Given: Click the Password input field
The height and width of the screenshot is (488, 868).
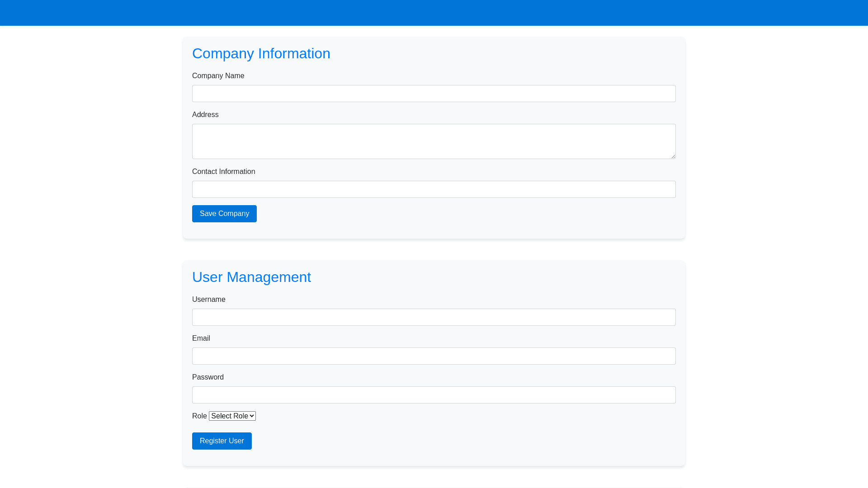Looking at the screenshot, I should [434, 395].
